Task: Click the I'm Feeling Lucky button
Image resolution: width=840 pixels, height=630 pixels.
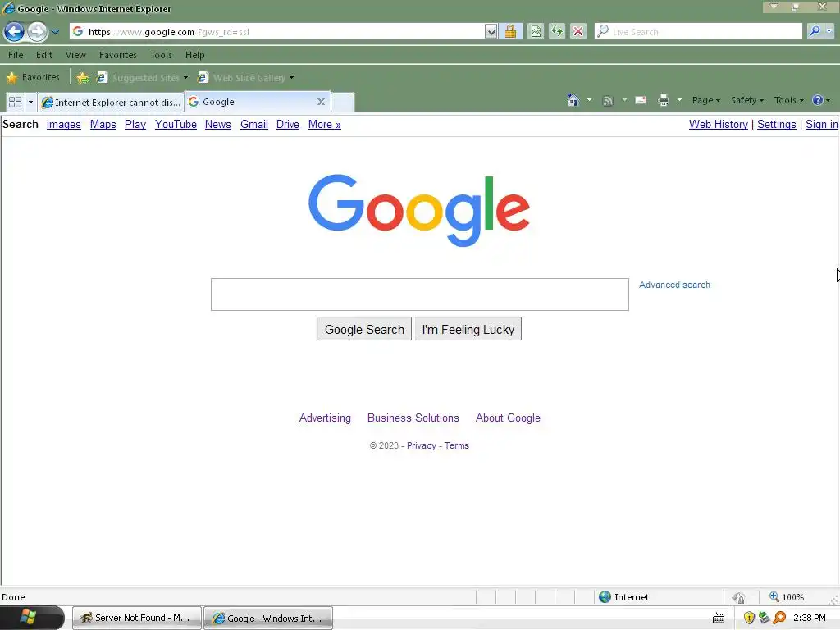Action: point(468,330)
